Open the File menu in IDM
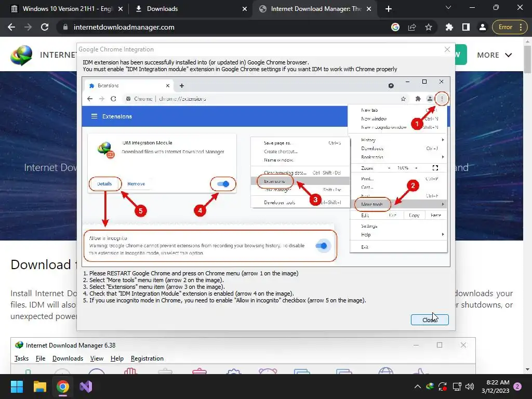The width and height of the screenshot is (532, 399). pyautogui.click(x=41, y=358)
